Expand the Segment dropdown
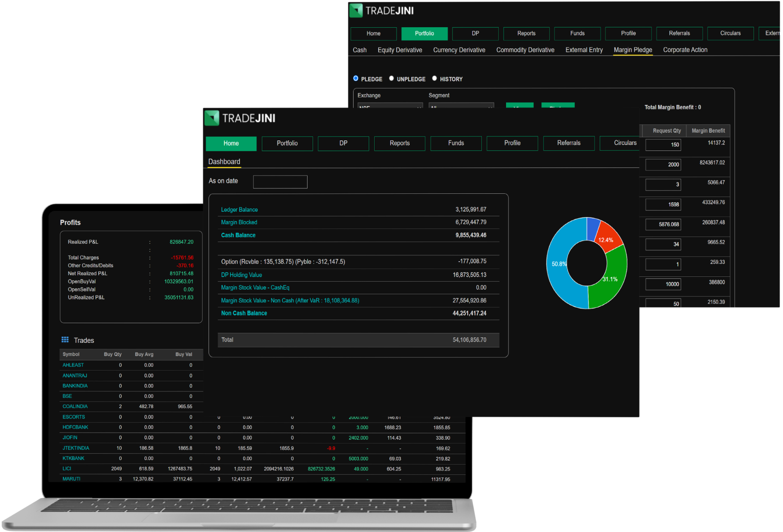783x532 pixels. click(461, 106)
